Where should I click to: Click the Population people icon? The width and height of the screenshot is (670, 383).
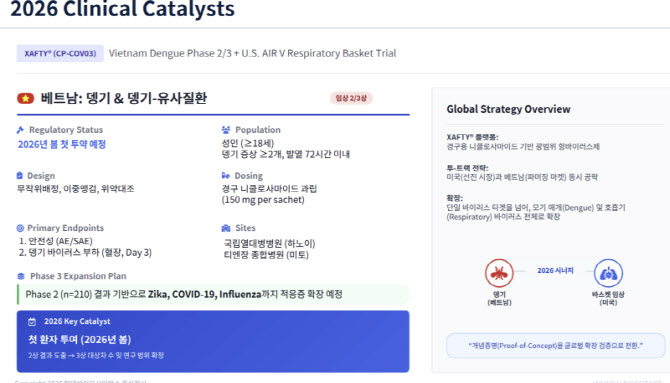click(226, 130)
